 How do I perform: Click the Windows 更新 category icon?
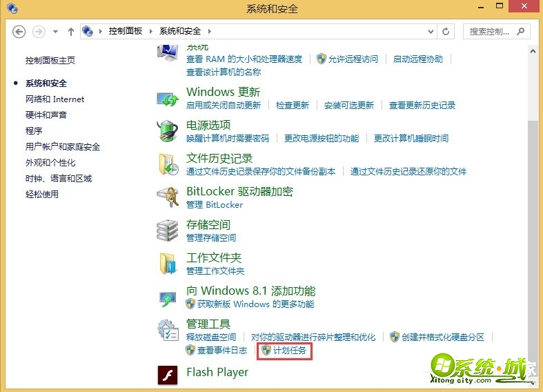(x=168, y=99)
